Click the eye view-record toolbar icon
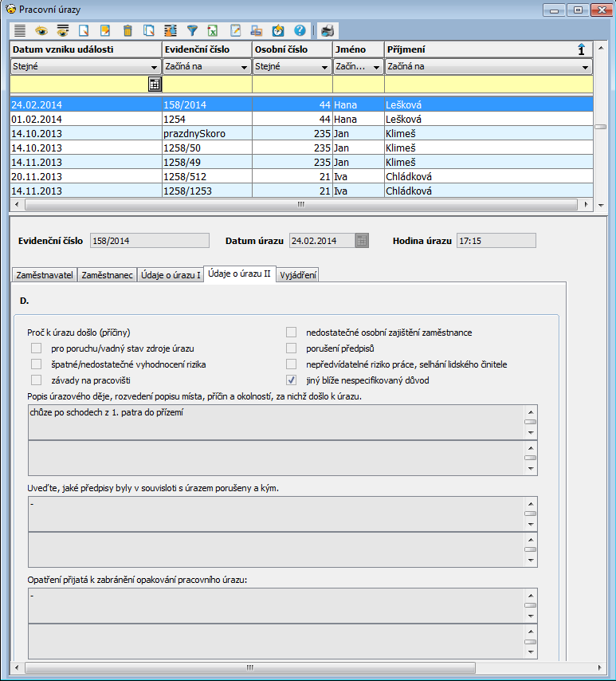 41,31
